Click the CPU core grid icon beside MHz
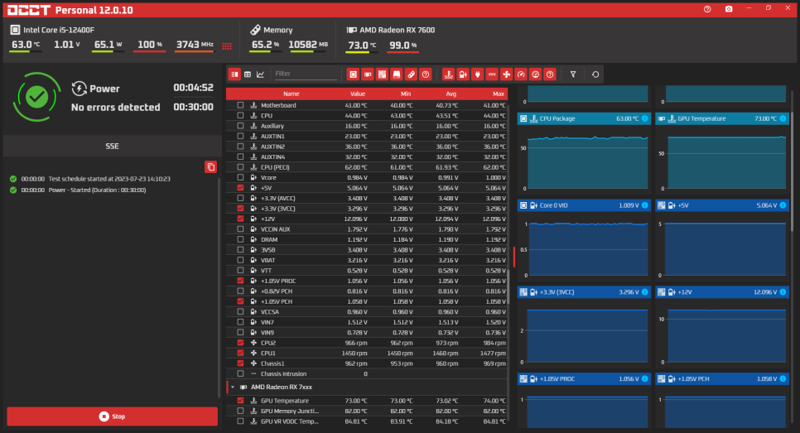800x433 pixels. click(x=227, y=46)
